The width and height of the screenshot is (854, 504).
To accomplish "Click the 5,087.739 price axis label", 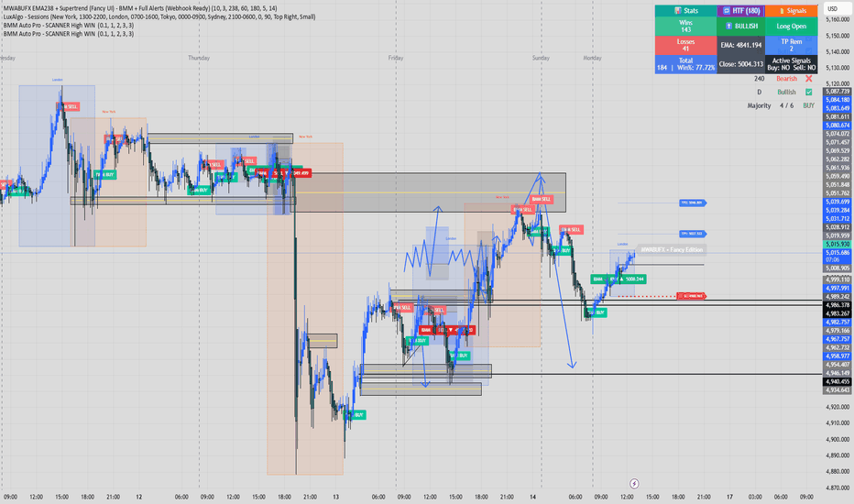I will click(838, 92).
